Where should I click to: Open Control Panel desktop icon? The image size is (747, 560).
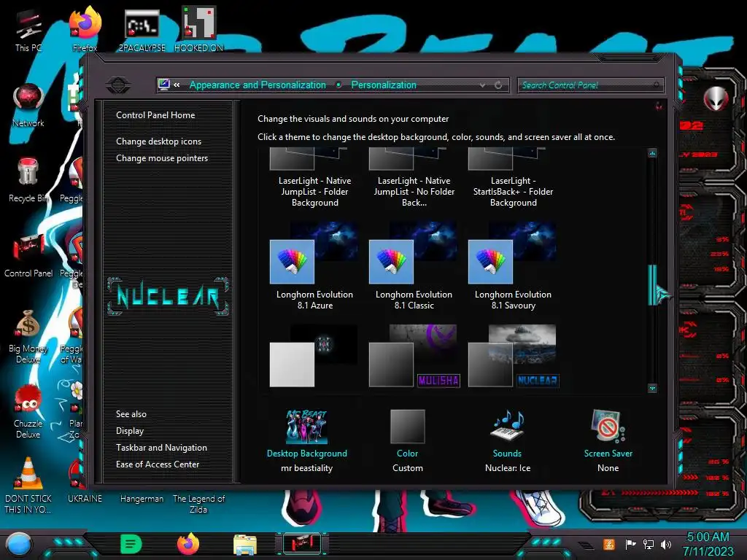coord(28,255)
